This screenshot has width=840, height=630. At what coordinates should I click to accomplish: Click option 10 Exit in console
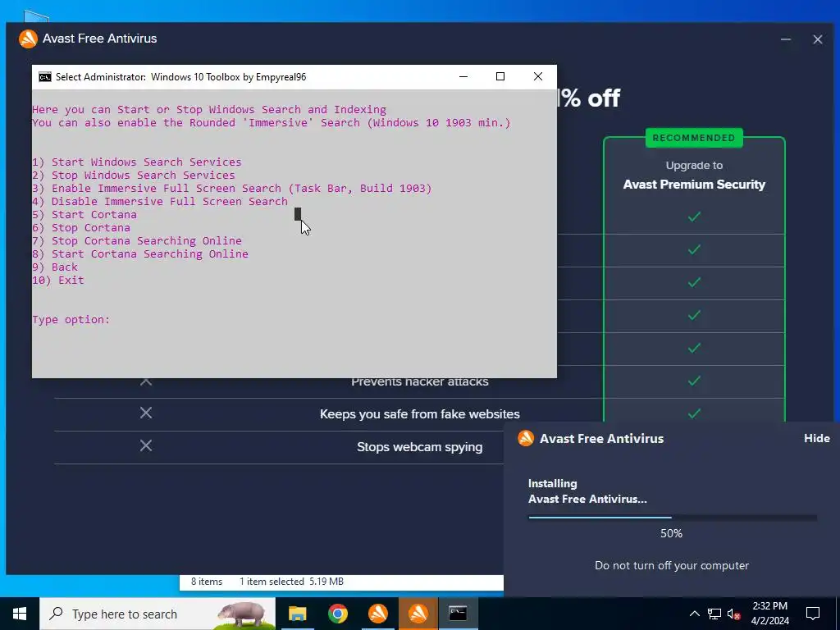[x=58, y=281]
